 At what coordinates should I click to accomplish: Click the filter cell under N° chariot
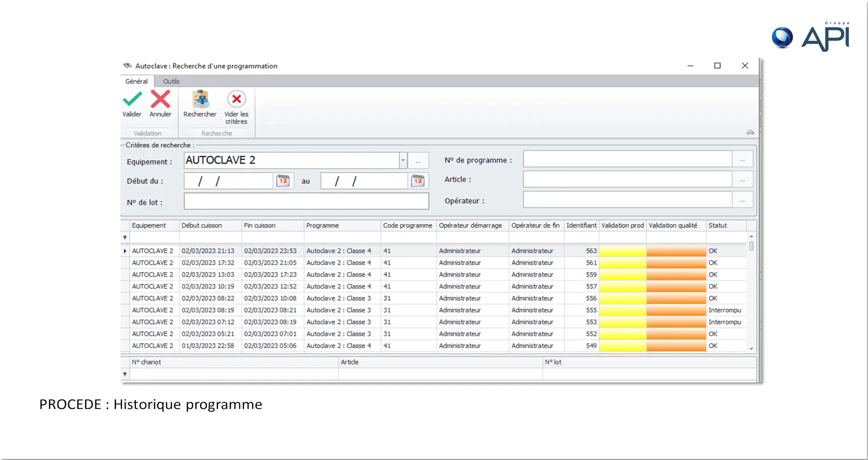[x=234, y=374]
